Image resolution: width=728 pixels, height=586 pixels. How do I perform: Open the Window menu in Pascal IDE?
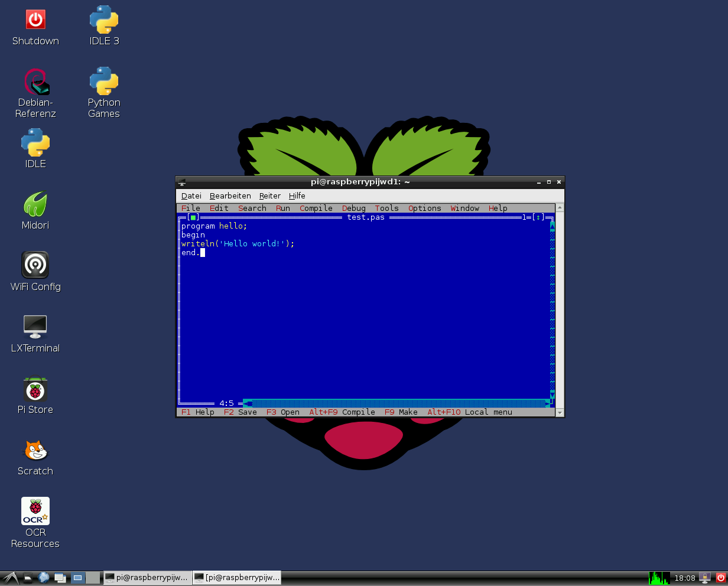point(465,208)
